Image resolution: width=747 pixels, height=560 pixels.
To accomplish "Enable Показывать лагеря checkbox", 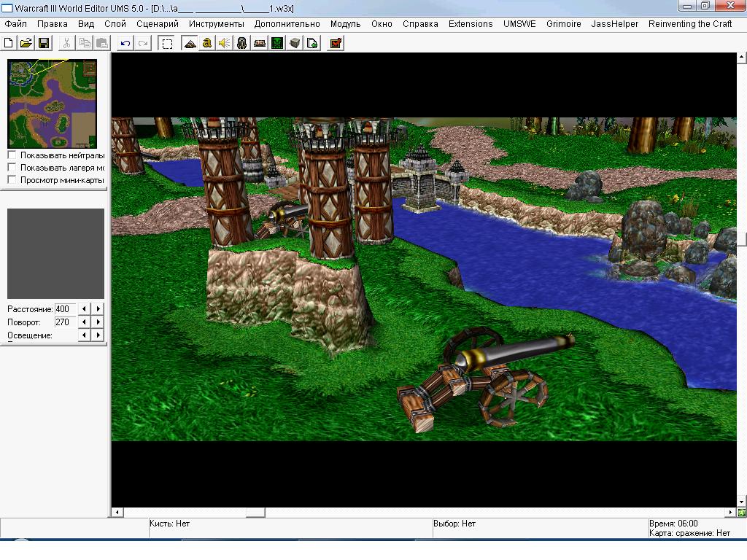I will [x=12, y=167].
